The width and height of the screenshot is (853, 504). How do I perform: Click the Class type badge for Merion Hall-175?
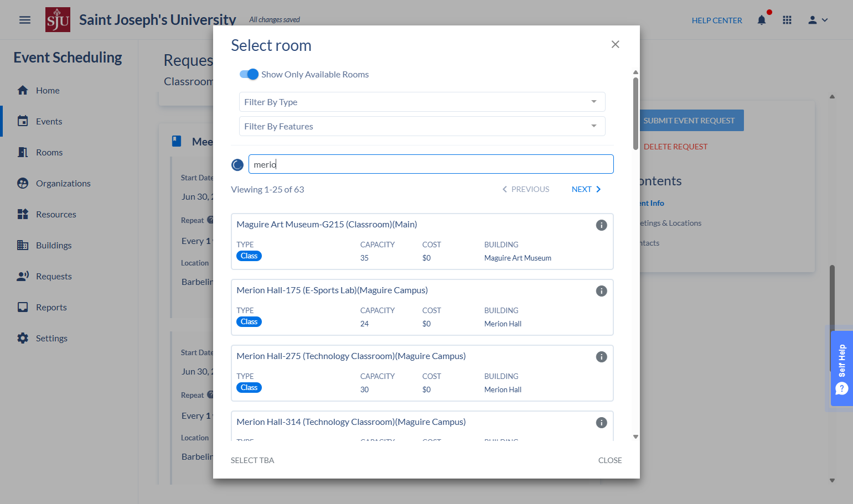click(x=249, y=322)
